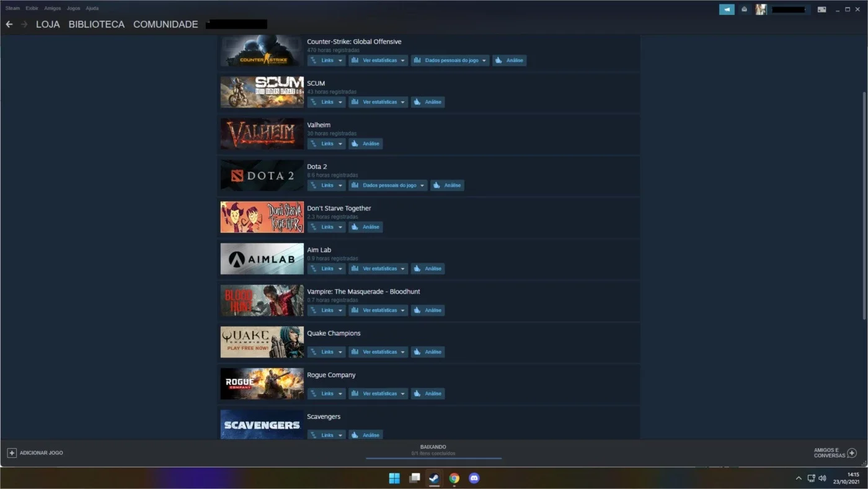Switch to Big Picture mode icon

tap(821, 9)
